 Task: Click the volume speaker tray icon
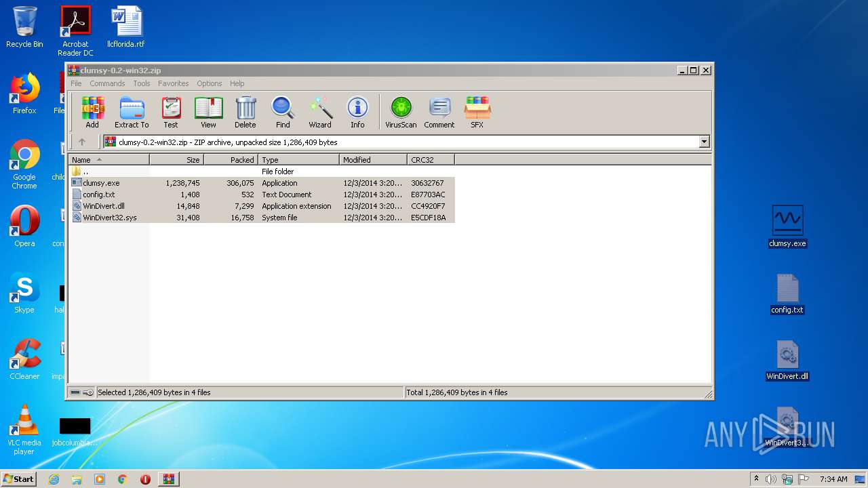coord(771,479)
